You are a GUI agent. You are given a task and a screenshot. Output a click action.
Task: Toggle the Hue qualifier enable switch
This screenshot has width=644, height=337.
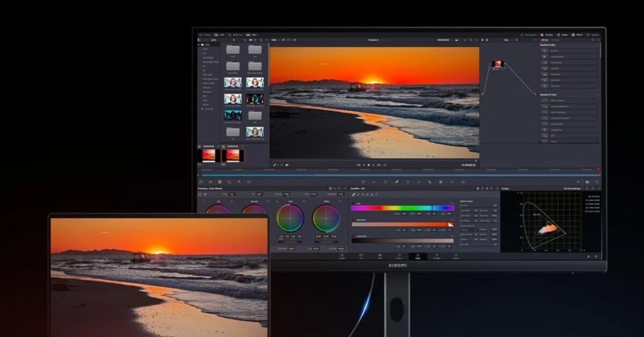click(353, 203)
